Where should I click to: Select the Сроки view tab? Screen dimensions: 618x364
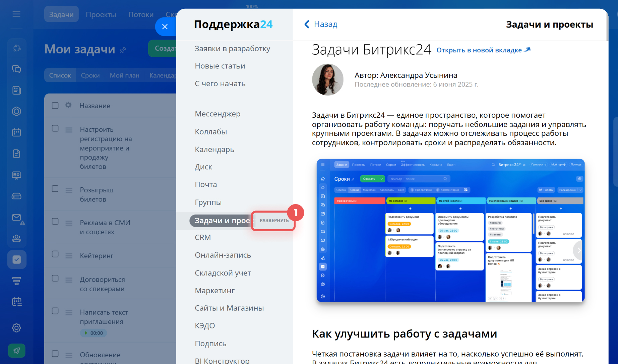[x=90, y=75]
